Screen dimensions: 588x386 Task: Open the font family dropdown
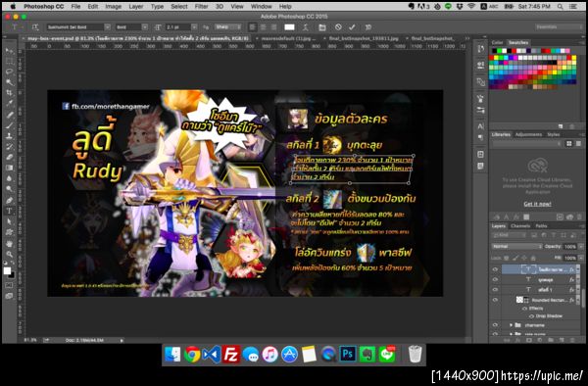click(x=107, y=27)
